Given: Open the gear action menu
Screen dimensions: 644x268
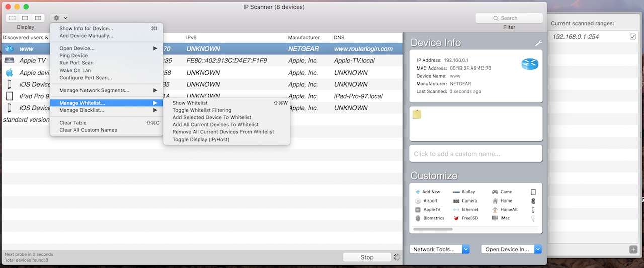Looking at the screenshot, I should [x=60, y=18].
